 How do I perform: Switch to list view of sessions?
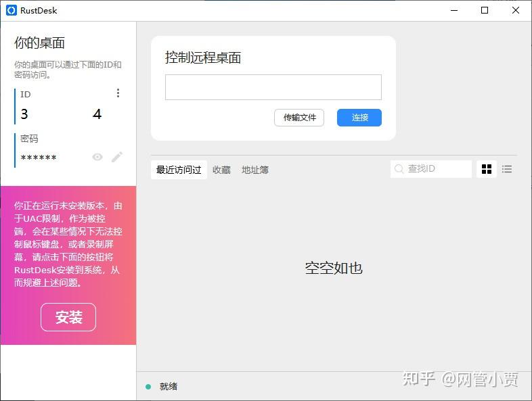(x=507, y=169)
